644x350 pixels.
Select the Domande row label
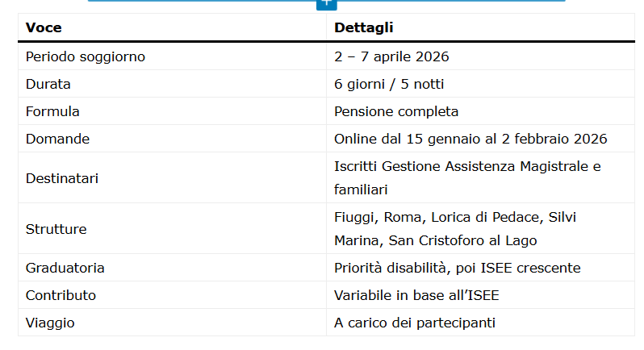click(x=57, y=139)
